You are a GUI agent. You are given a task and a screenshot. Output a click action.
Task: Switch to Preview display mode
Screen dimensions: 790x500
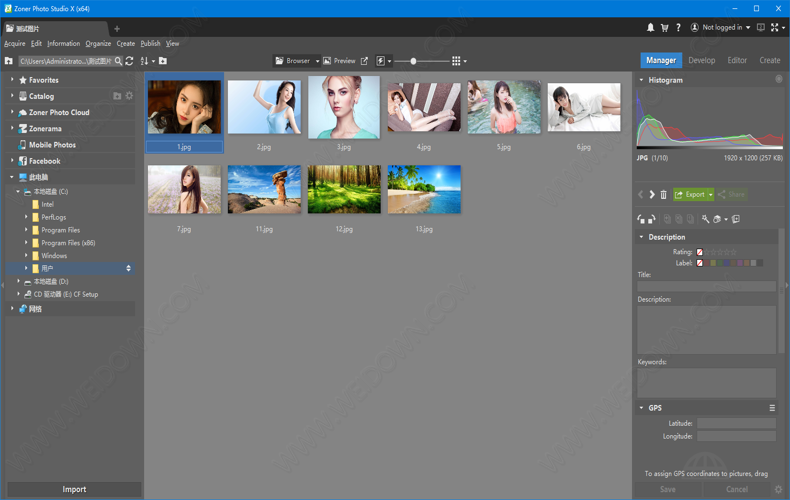(339, 61)
